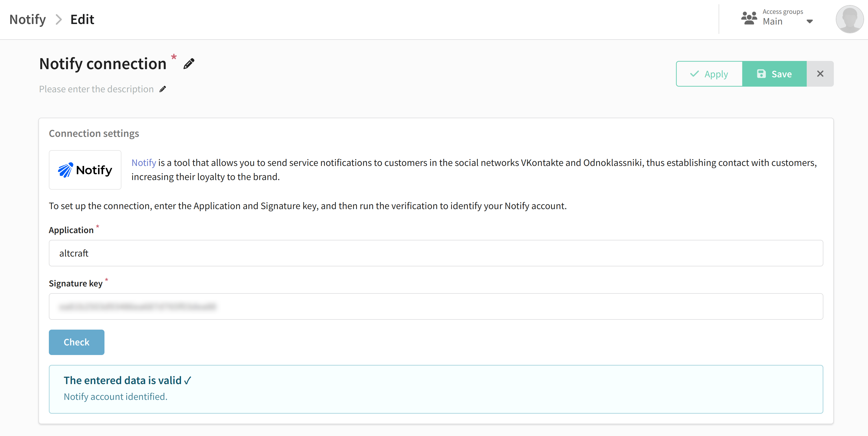Click the Edit breadcrumb label
Image resolution: width=868 pixels, height=436 pixels.
click(x=82, y=19)
